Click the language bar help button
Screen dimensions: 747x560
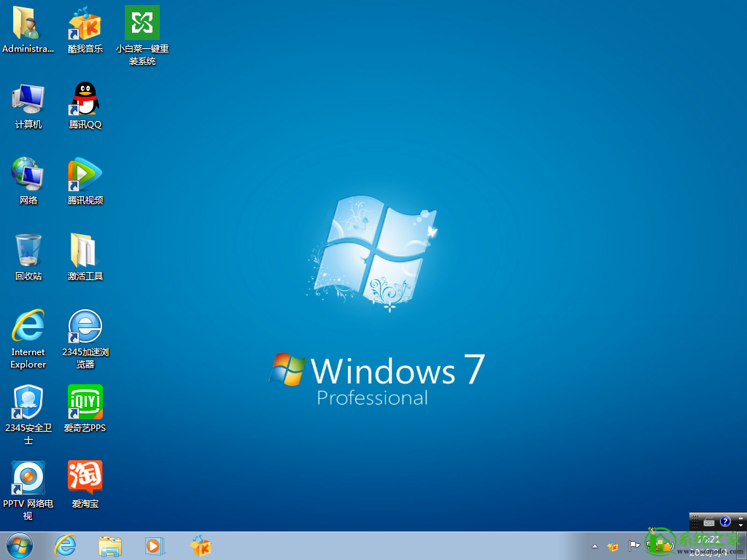(x=725, y=521)
